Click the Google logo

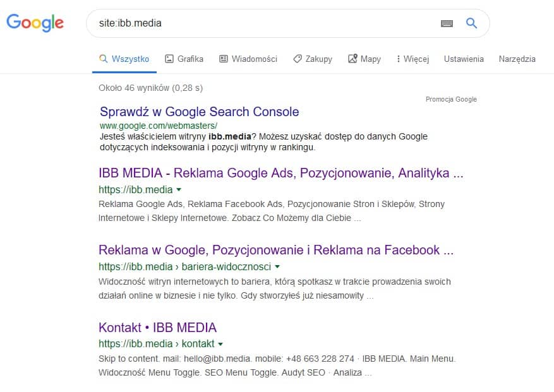point(35,23)
